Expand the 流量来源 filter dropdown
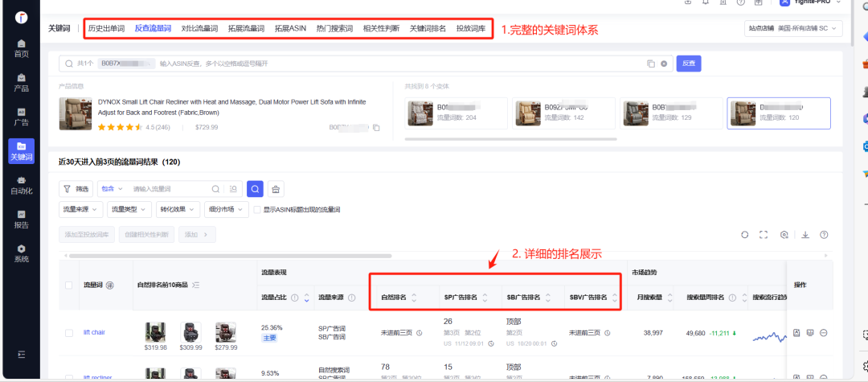This screenshot has height=382, width=868. 81,210
